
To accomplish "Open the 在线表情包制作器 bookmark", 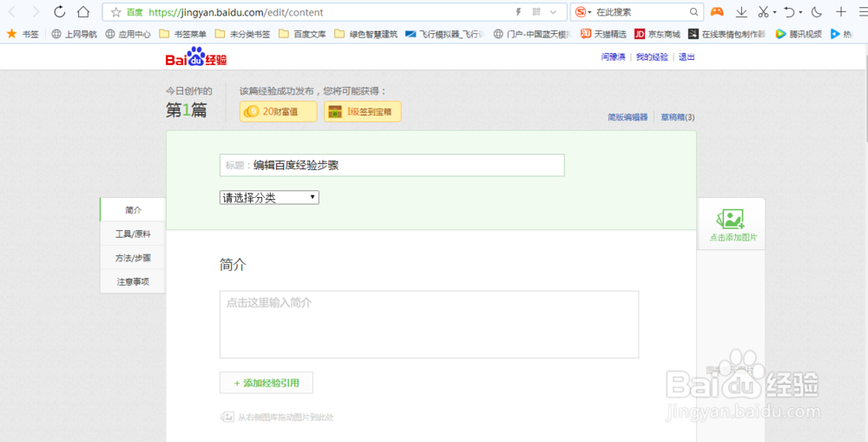I will tap(727, 34).
